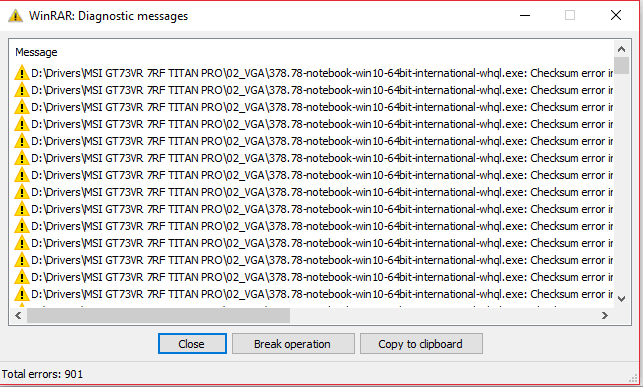Copy messages with Copy to clipboard
The width and height of the screenshot is (643, 387).
[421, 344]
